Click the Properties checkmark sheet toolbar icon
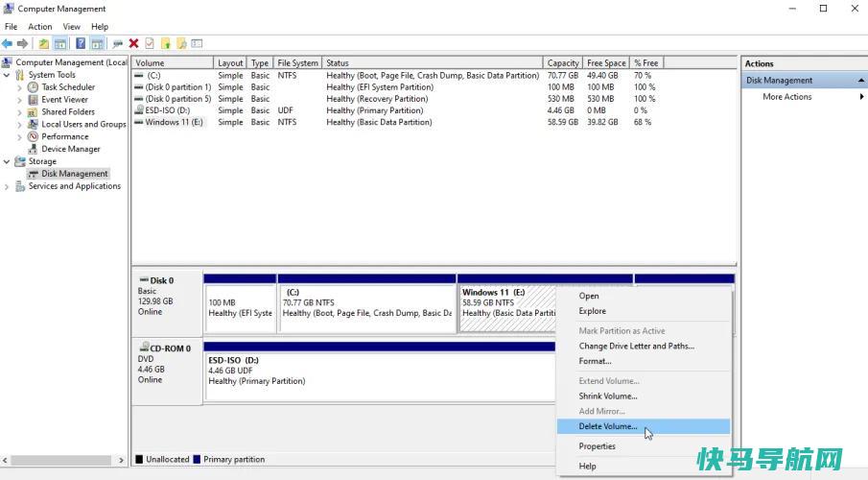 coord(150,43)
